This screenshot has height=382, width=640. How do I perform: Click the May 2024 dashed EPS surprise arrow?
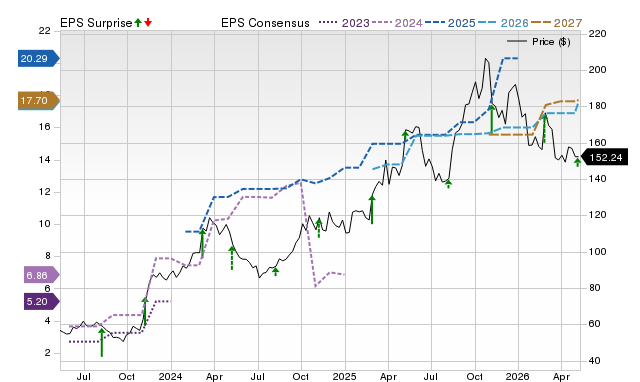(x=232, y=258)
